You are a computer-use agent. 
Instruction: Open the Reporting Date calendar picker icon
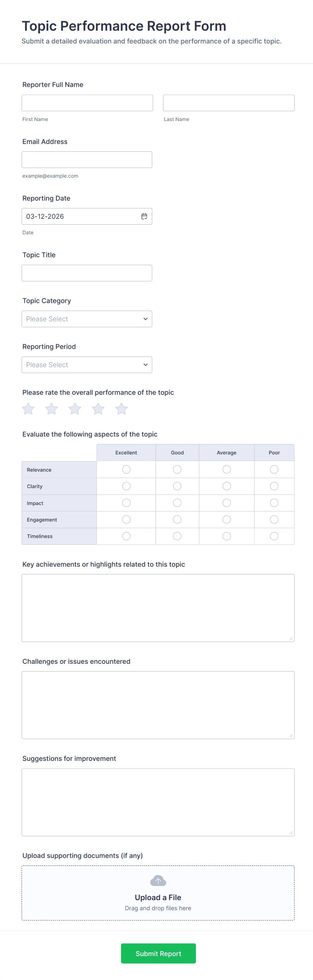click(x=144, y=216)
